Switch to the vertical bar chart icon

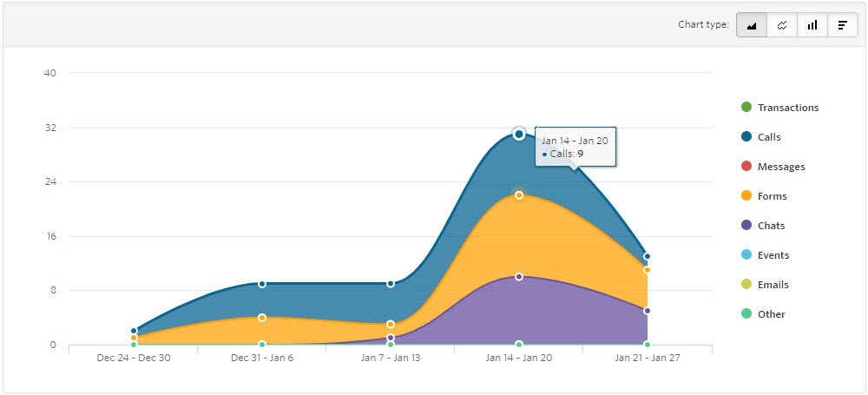click(x=812, y=25)
